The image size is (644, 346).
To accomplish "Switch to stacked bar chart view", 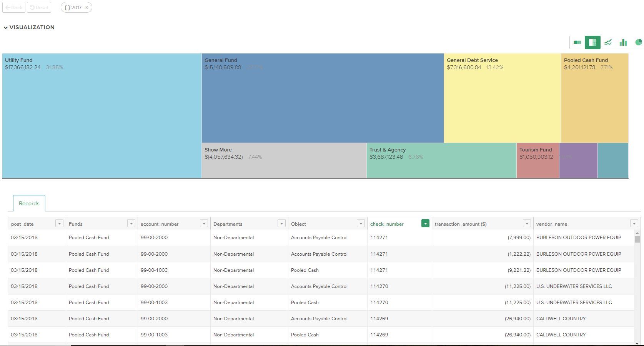I will tap(577, 42).
